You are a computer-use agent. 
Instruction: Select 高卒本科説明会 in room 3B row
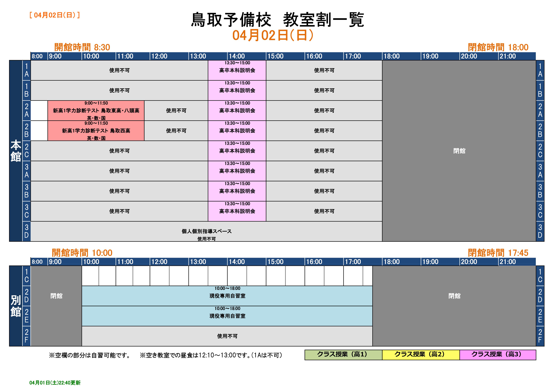(237, 191)
